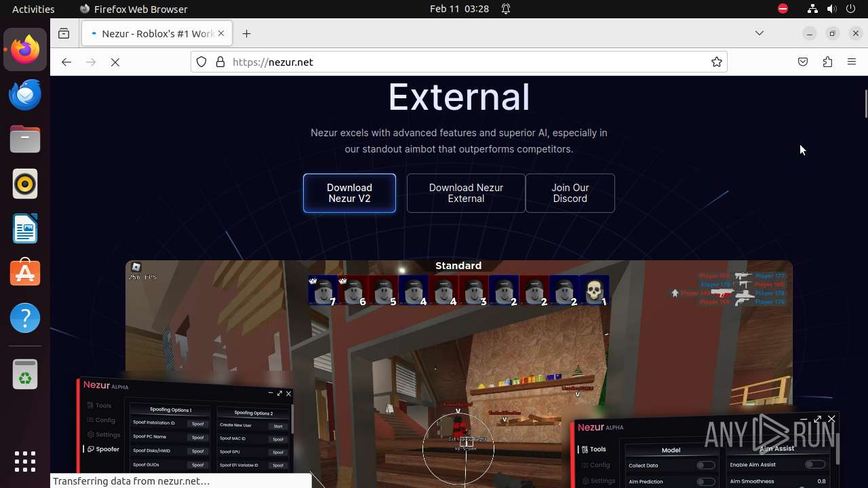This screenshot has height=488, width=868.
Task: Open the Help dock icon
Action: (25, 318)
